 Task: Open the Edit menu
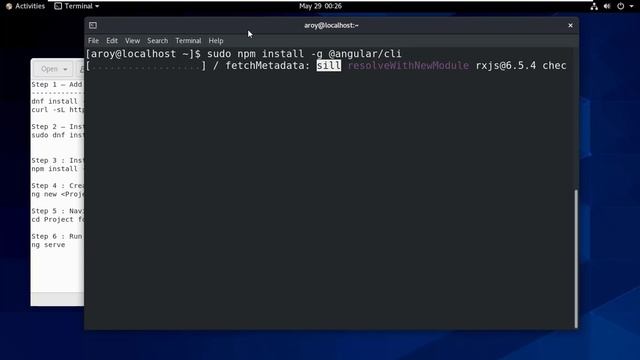(x=112, y=41)
